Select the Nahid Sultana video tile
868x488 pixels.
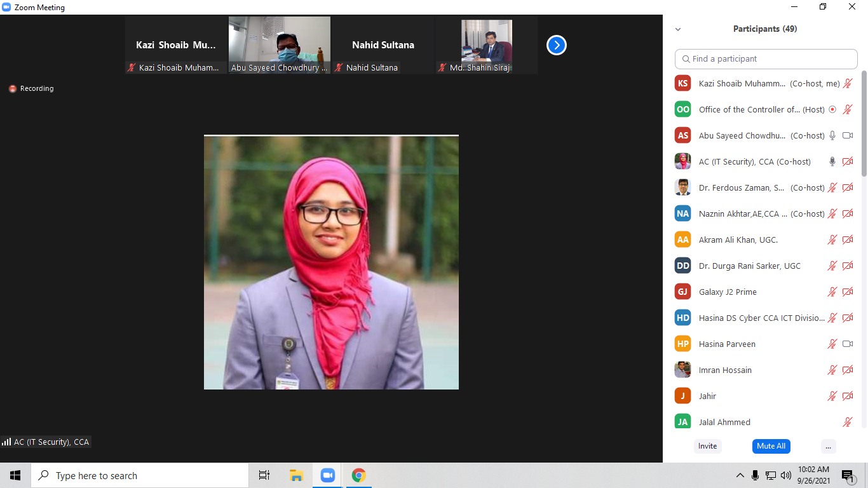point(383,45)
